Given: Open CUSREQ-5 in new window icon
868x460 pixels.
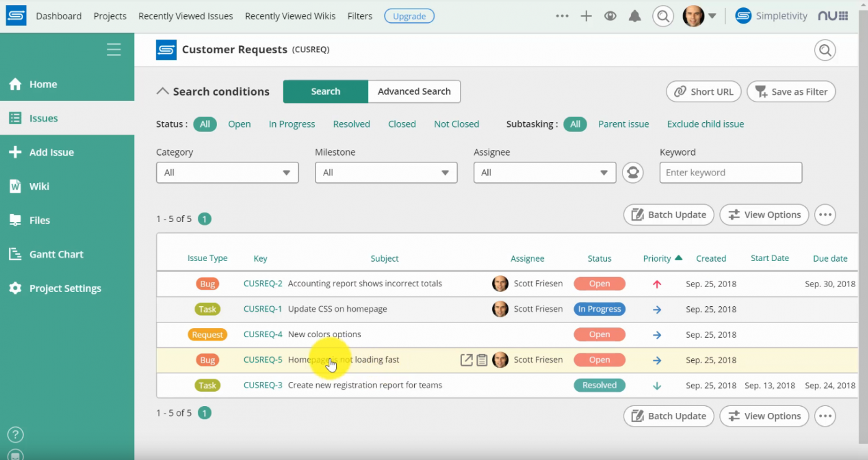Looking at the screenshot, I should click(466, 360).
